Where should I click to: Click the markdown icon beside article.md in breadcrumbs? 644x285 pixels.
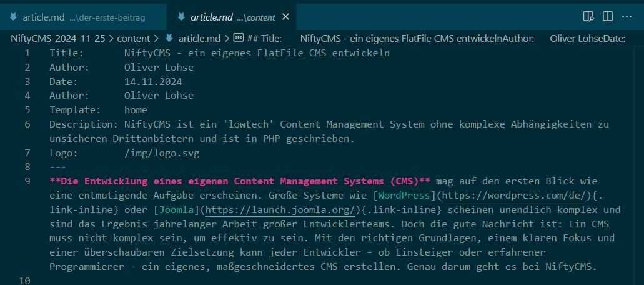pyautogui.click(x=169, y=39)
